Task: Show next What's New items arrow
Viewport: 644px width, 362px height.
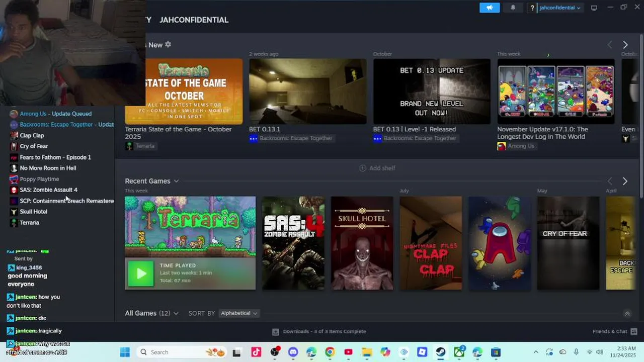Action: [x=625, y=45]
